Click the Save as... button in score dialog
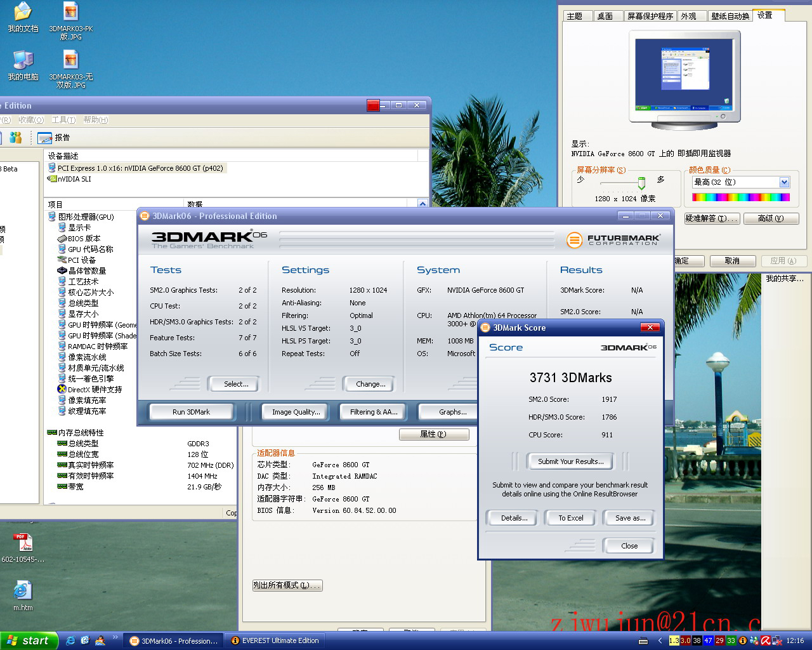Screen dimensions: 812x650 [x=630, y=518]
